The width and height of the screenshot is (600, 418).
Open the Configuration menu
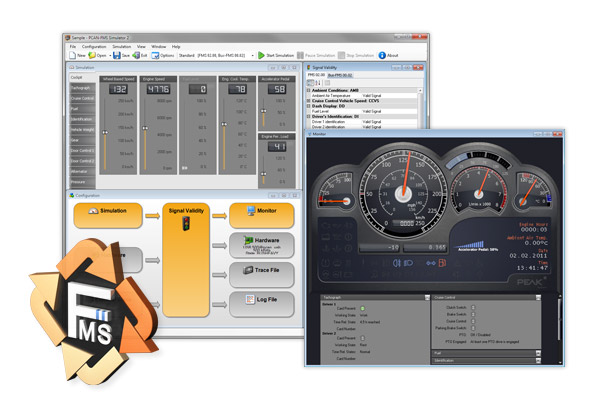coord(94,46)
